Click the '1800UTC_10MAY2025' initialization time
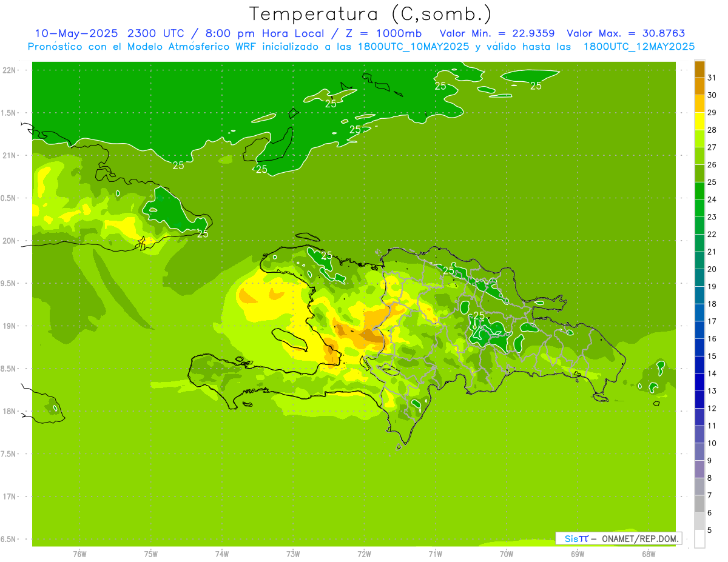728x562 pixels. coord(413,47)
